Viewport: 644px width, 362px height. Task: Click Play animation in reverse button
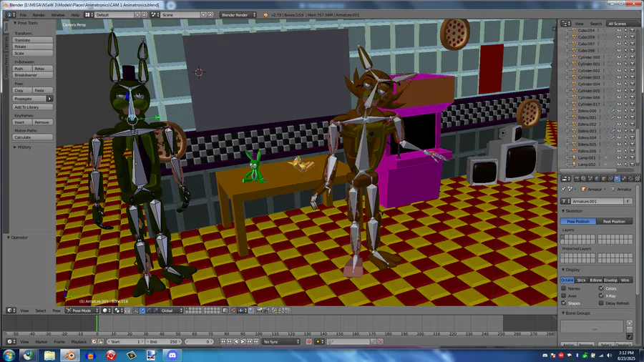[x=236, y=341]
